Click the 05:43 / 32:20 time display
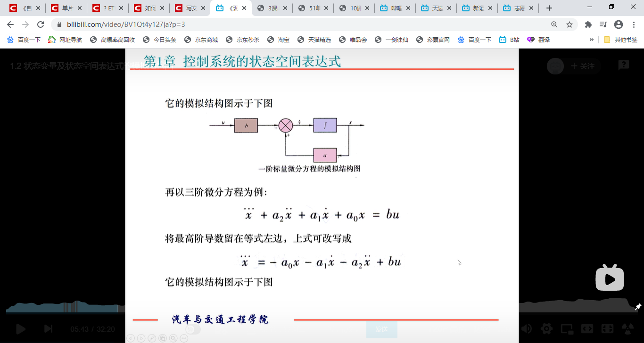Screen dimensions: 644x343 click(92, 329)
